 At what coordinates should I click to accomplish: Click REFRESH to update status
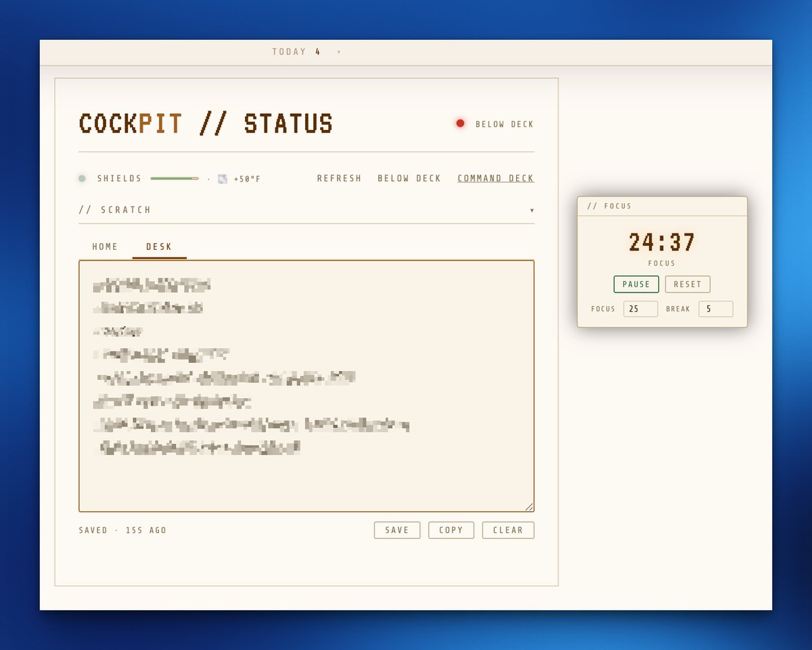pos(339,178)
